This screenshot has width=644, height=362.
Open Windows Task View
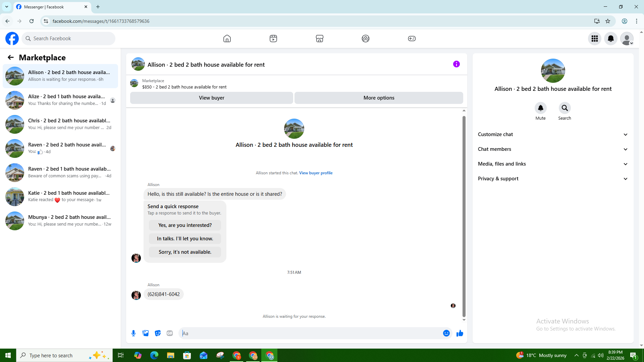click(x=121, y=355)
